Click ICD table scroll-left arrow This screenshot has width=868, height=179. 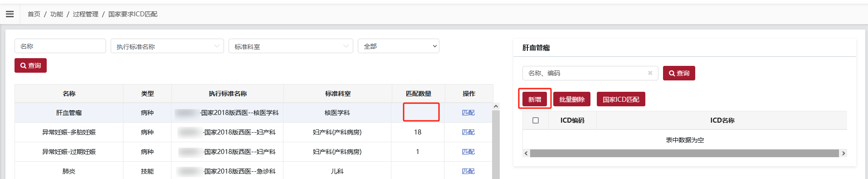(526, 154)
